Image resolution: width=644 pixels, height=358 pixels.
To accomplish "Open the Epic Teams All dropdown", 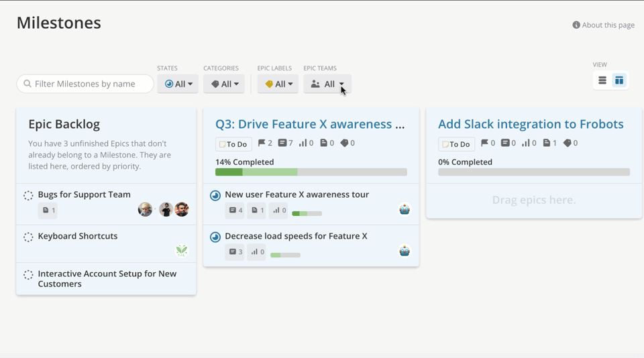I will (x=327, y=84).
